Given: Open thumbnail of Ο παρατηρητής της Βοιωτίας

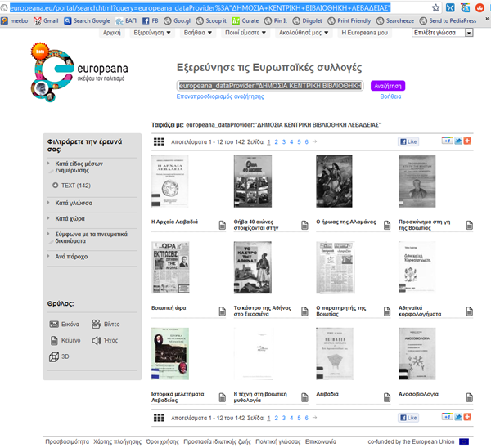Looking at the screenshot, I should (335, 267).
